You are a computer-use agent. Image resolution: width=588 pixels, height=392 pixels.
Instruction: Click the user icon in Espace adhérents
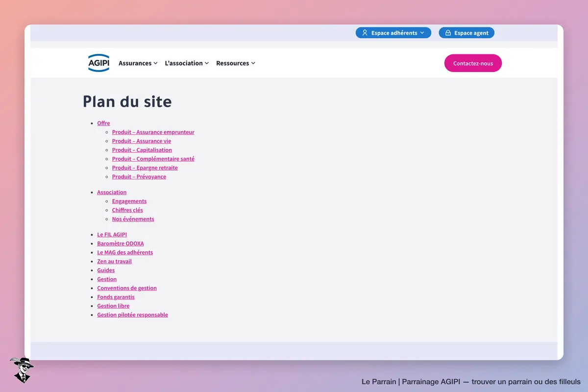pyautogui.click(x=365, y=33)
